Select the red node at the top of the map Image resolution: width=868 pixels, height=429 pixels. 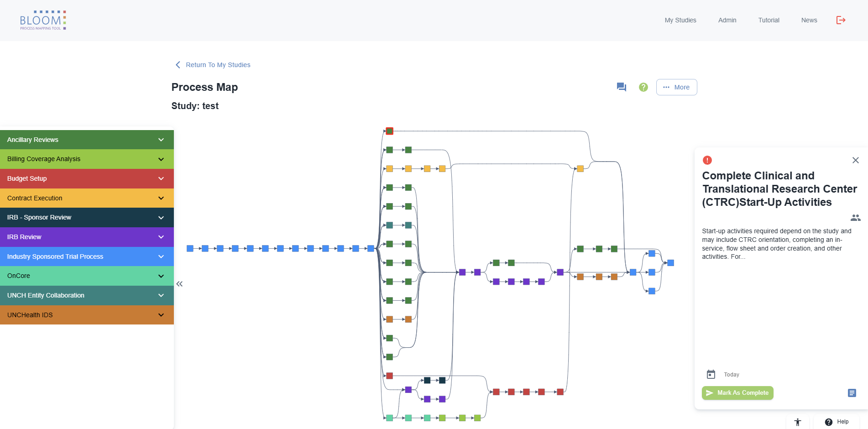(389, 131)
